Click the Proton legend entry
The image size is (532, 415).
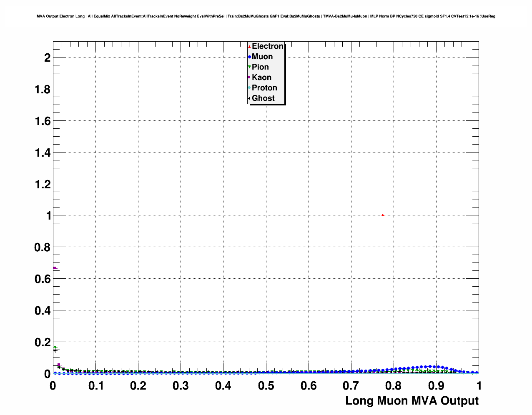(263, 88)
